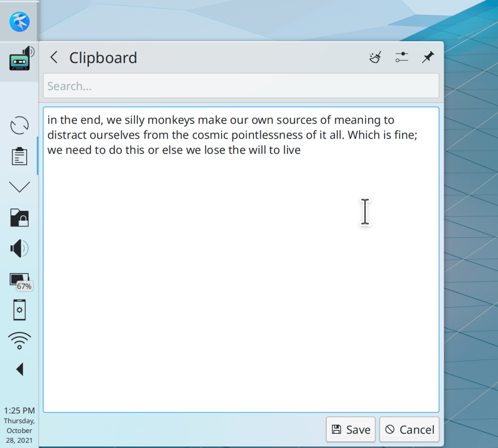This screenshot has width=498, height=448.
Task: Click the downward chevron in the panel
Action: coord(19,187)
